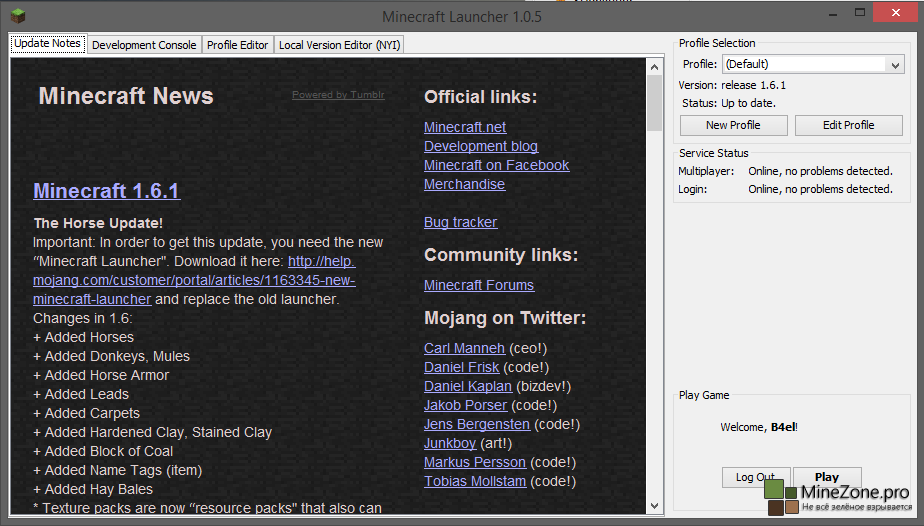The height and width of the screenshot is (526, 924).
Task: Create a profile with New Profile button
Action: click(733, 125)
